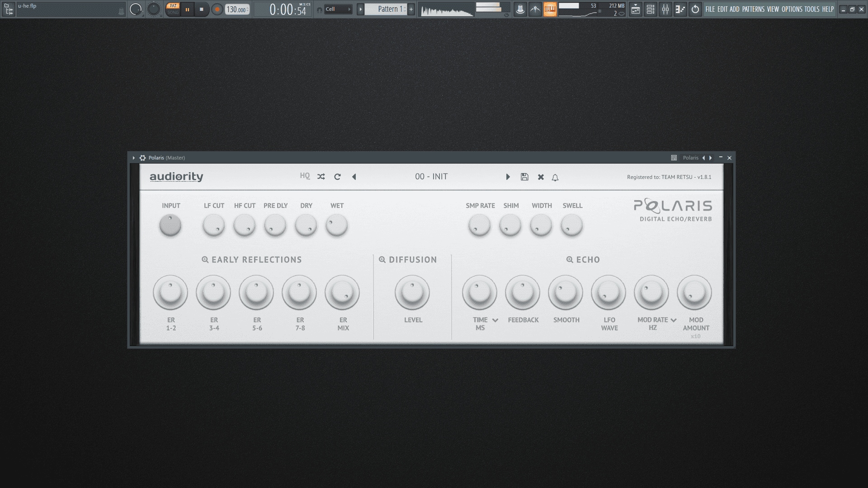The image size is (868, 488).
Task: Open the FILE menu
Action: tap(710, 9)
